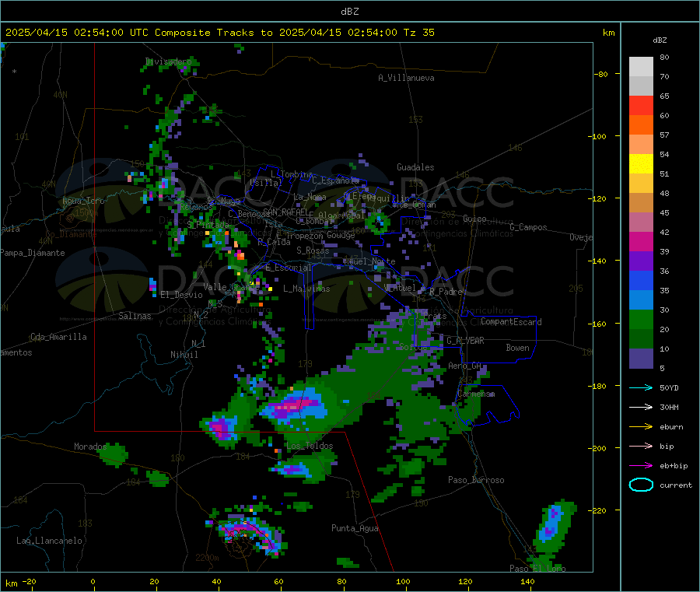Image resolution: width=700 pixels, height=592 pixels.
Task: Click the 'Lag.Llancanelo' map label
Action: coord(49,541)
